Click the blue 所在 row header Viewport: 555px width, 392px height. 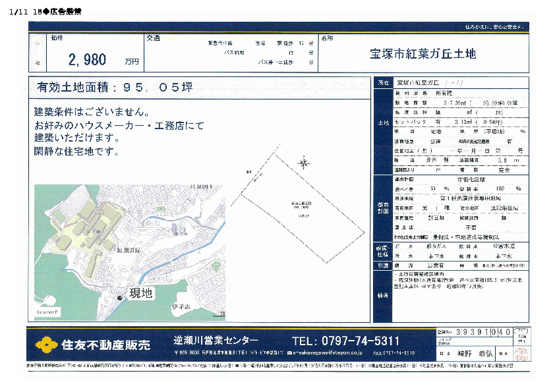click(383, 83)
